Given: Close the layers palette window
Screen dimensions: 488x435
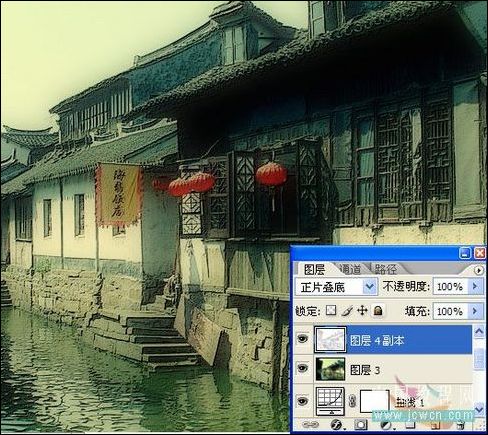Looking at the screenshot, I should point(480,253).
